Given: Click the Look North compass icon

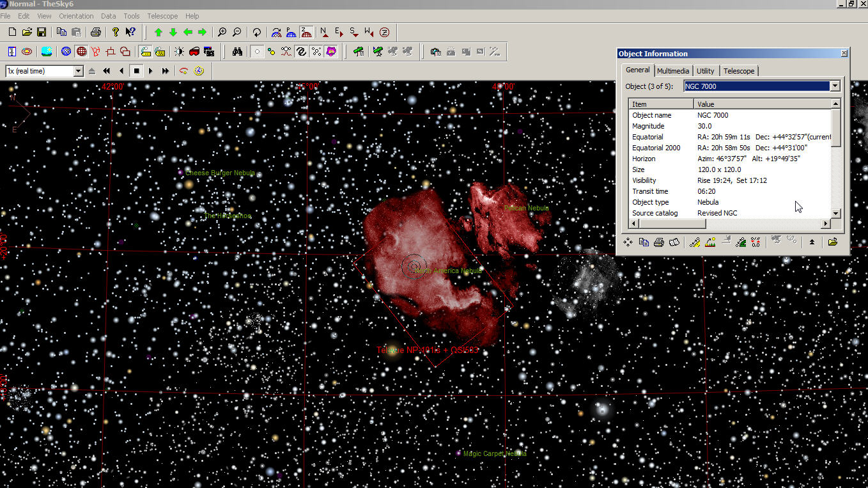Looking at the screenshot, I should pos(323,32).
